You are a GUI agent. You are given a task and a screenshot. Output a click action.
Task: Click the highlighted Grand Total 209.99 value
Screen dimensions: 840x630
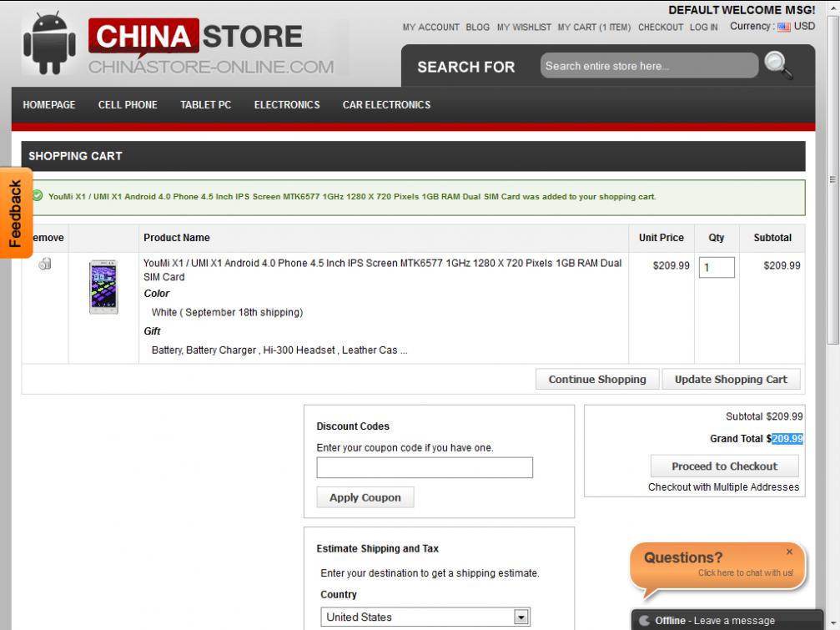[787, 439]
